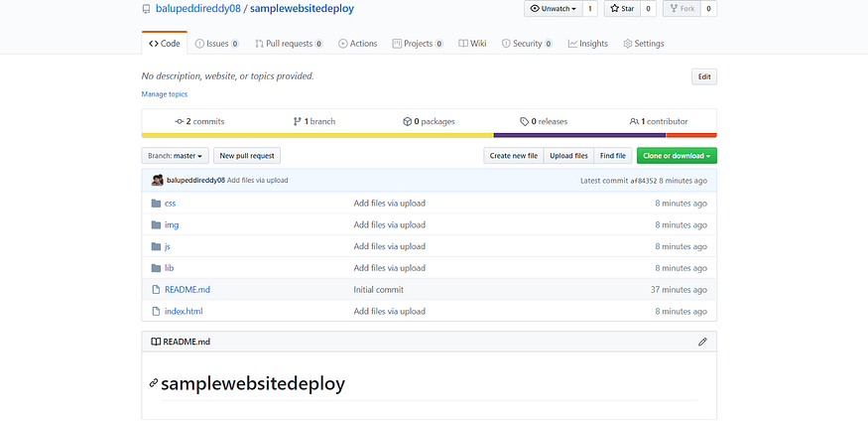This screenshot has width=868, height=421.
Task: Open the img folder
Action: pos(172,225)
